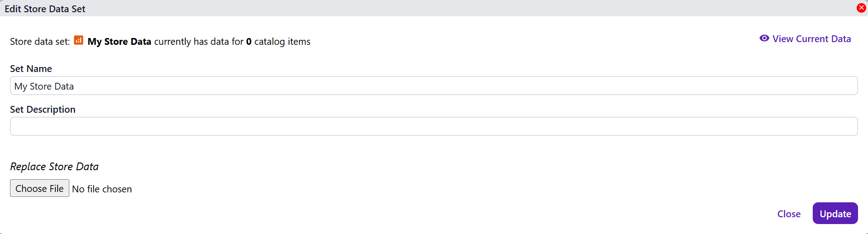Click the 'Replace Store Data' heading
This screenshot has height=234, width=868.
point(54,167)
